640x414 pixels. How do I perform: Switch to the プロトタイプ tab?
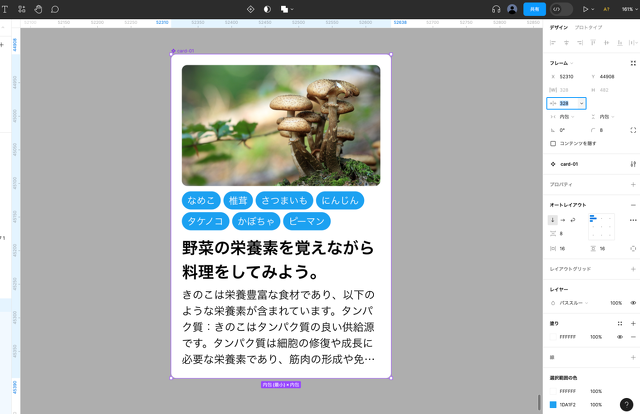588,27
